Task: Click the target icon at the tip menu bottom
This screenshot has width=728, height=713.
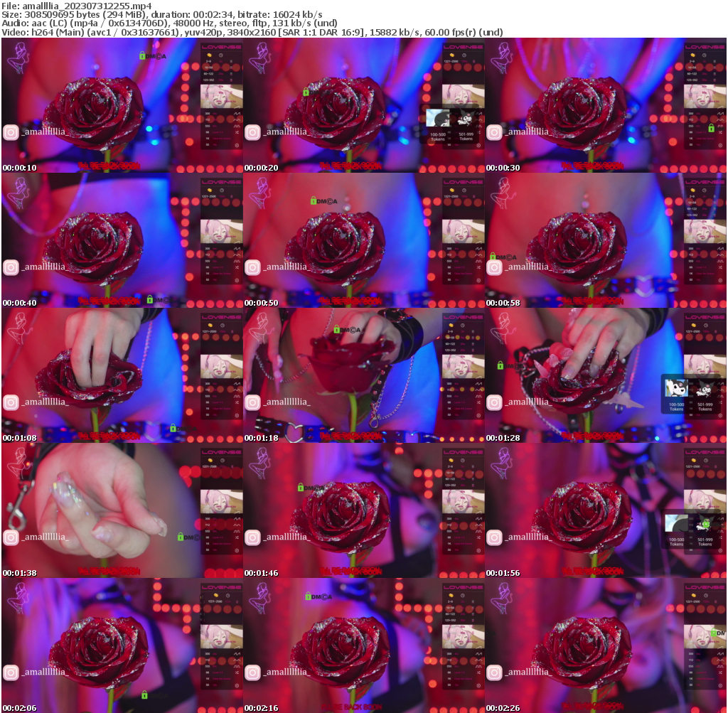Action: pos(237,144)
